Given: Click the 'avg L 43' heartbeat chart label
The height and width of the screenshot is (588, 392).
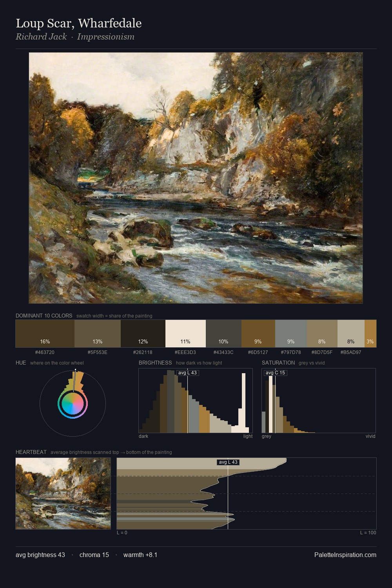Looking at the screenshot, I should (228, 462).
